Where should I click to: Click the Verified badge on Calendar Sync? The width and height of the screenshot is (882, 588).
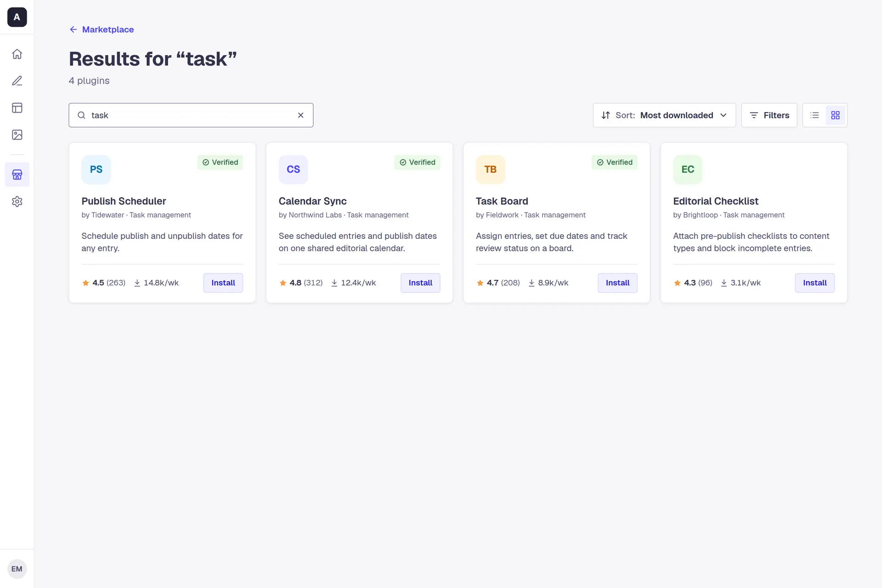click(417, 162)
